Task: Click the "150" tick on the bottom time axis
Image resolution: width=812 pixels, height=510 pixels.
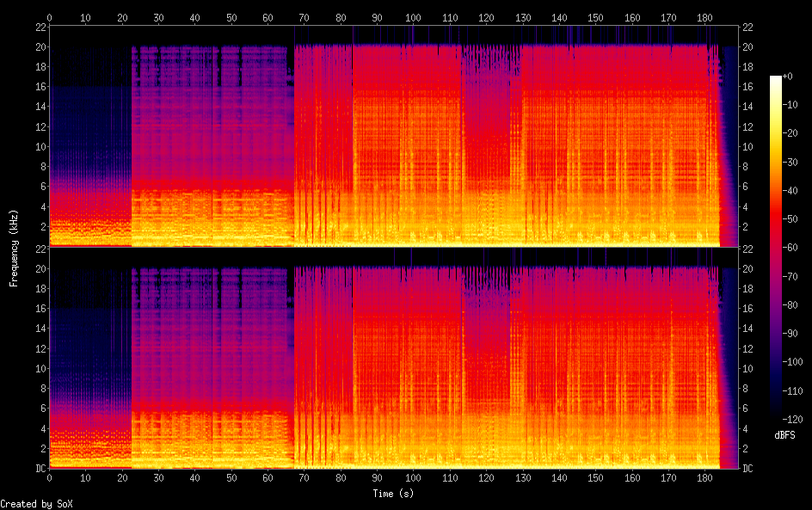Action: pos(596,477)
